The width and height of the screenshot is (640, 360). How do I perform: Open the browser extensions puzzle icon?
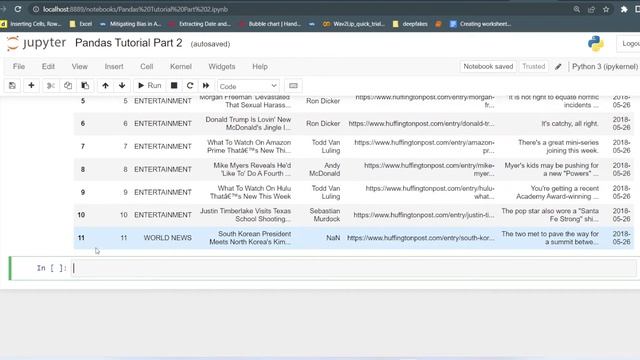click(x=624, y=9)
